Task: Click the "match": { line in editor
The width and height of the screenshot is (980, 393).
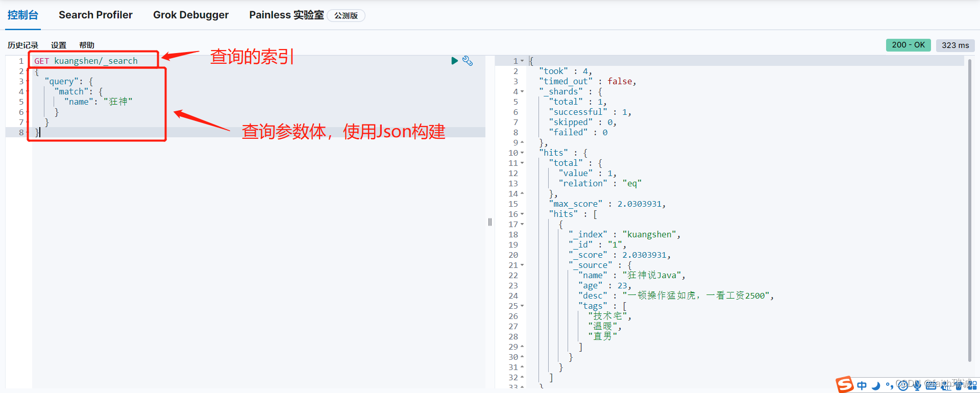Action: (79, 91)
